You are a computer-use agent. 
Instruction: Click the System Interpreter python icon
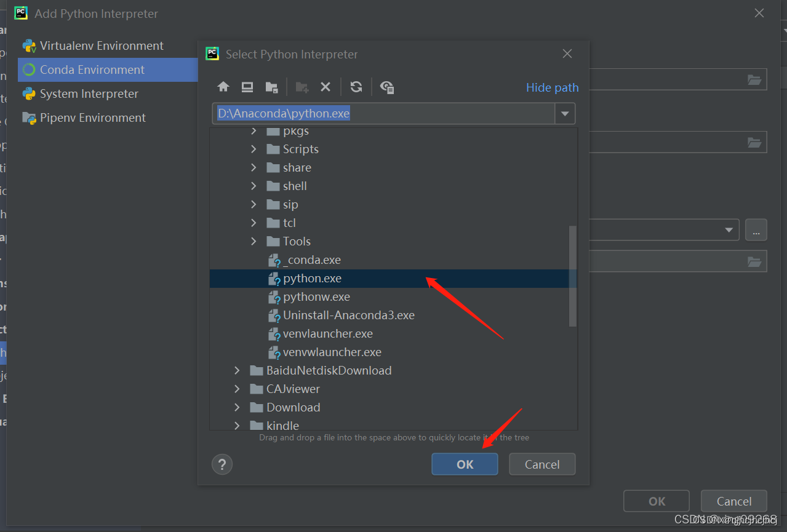[x=29, y=93]
